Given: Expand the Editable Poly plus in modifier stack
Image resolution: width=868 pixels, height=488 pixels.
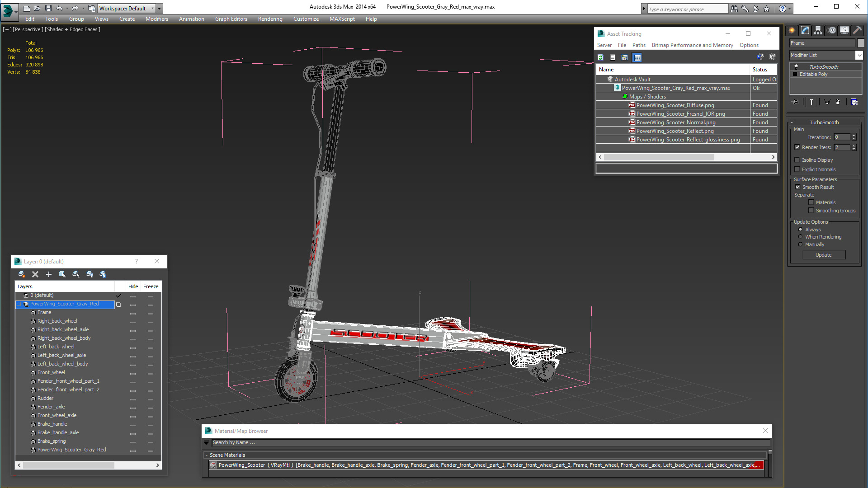Looking at the screenshot, I should pos(795,74).
